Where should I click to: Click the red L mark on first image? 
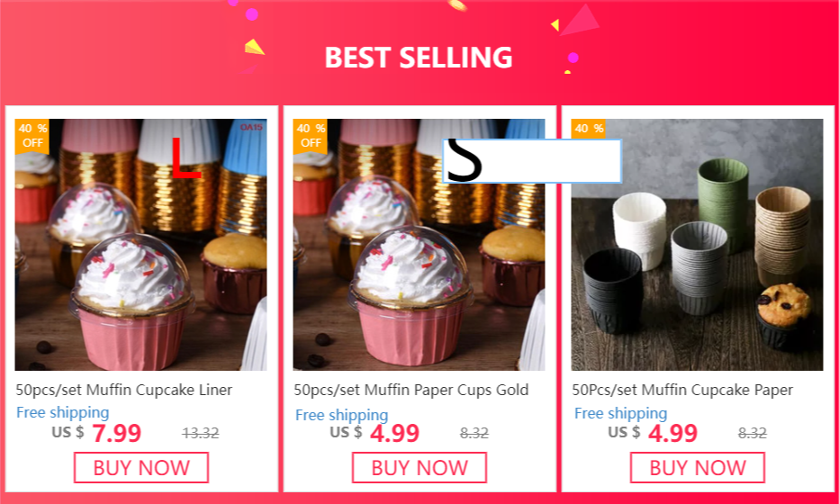pyautogui.click(x=185, y=157)
